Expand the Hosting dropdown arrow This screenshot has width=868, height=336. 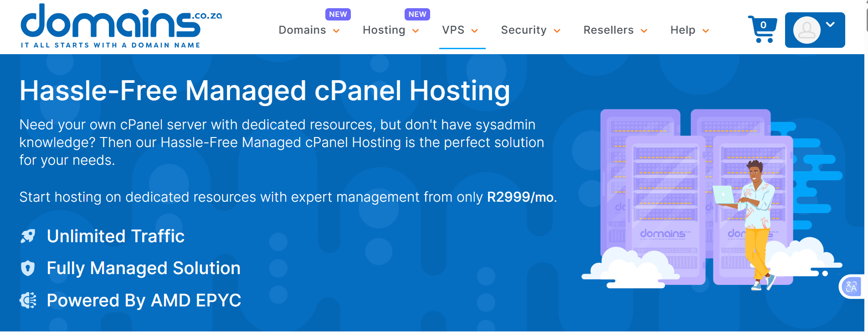416,31
